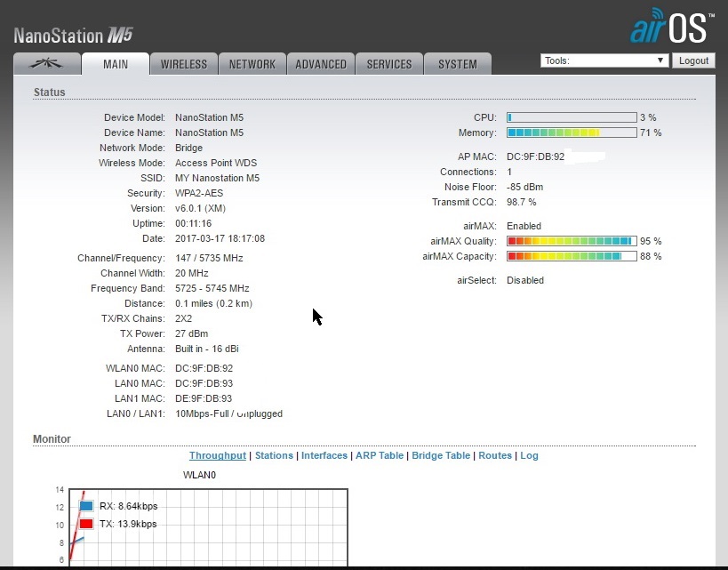Click the airMAX Quality bar
The width and height of the screenshot is (728, 570).
572,241
